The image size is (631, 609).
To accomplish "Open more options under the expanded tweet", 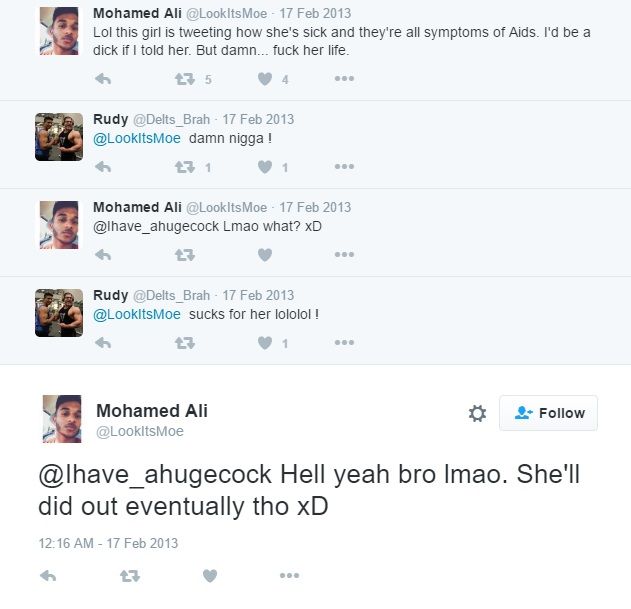I will pyautogui.click(x=289, y=576).
